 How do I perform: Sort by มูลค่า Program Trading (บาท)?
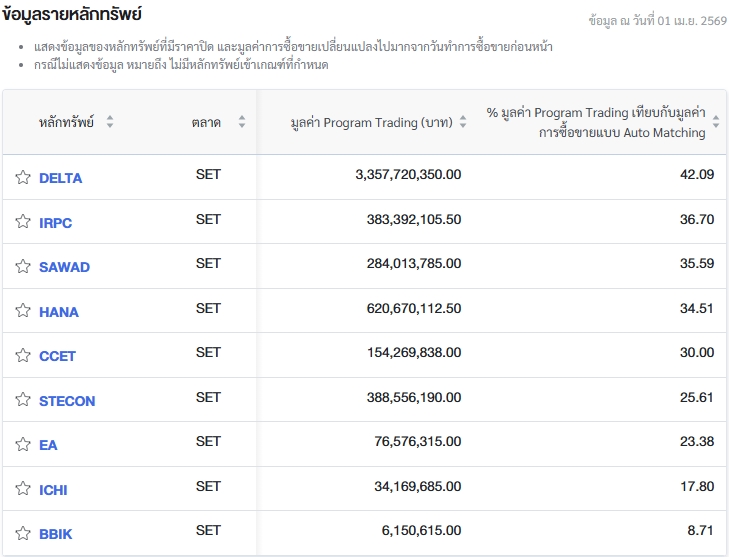(x=462, y=122)
